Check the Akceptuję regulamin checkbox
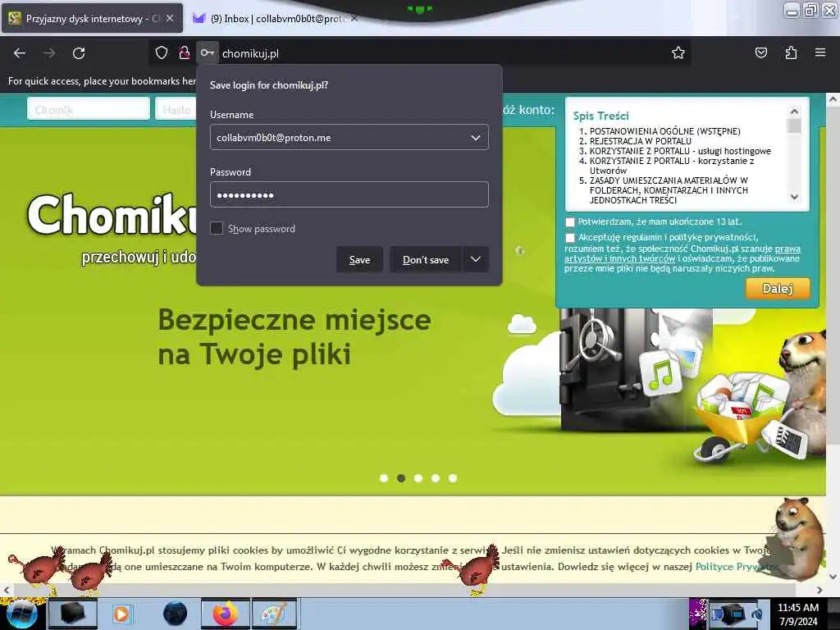Viewport: 840px width, 630px height. (570, 237)
